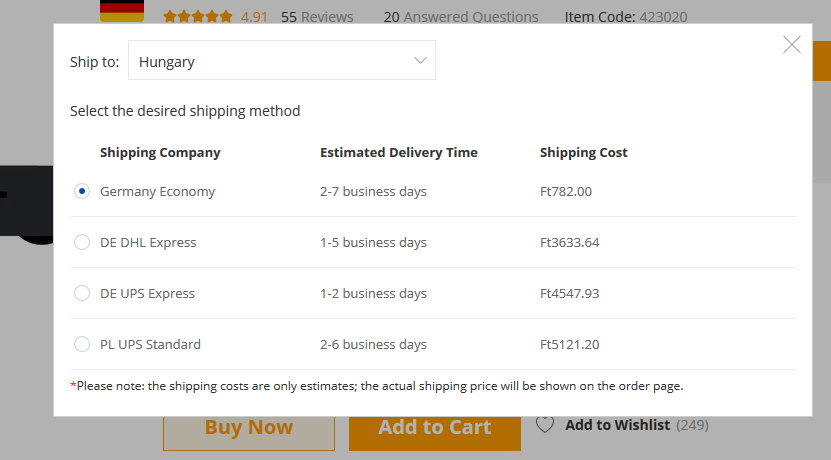Click the Buy Now button
Viewport: 831px width, 460px height.
tap(249, 428)
